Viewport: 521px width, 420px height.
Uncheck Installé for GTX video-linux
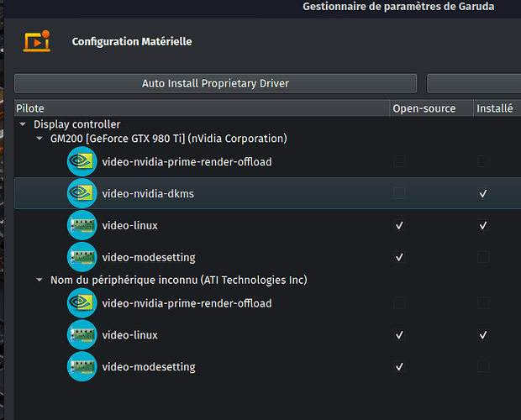[x=483, y=225]
